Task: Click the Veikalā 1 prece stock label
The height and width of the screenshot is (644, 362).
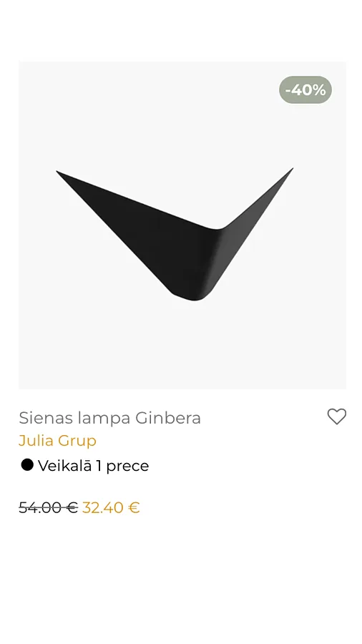Action: coord(93,466)
